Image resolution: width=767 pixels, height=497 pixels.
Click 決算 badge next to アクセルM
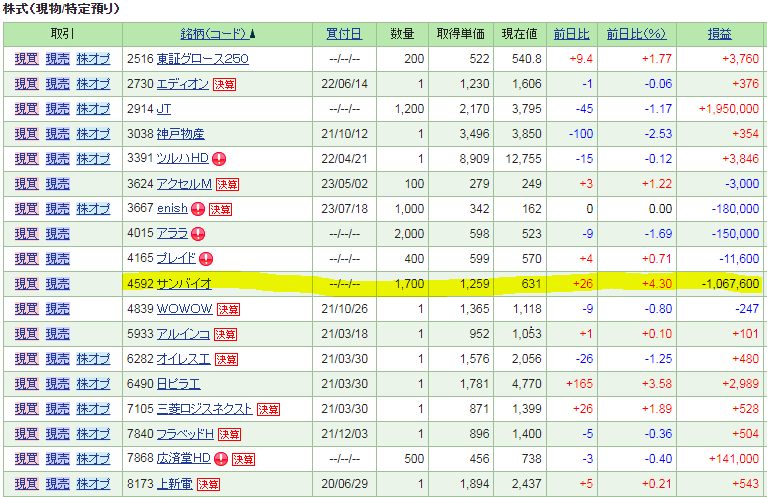click(227, 184)
